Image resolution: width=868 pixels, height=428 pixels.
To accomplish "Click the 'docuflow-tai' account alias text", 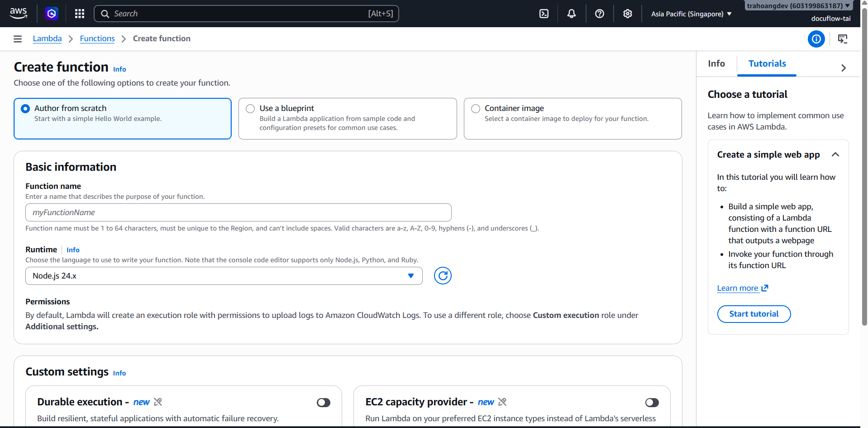I will 831,19.
